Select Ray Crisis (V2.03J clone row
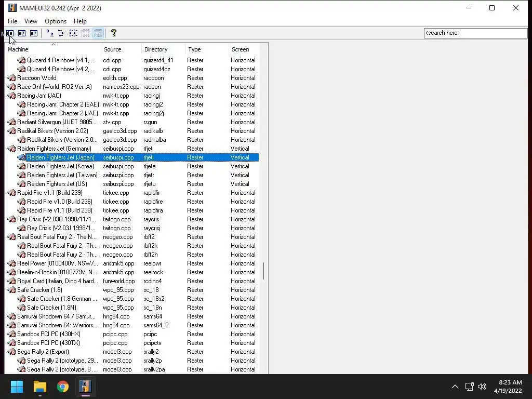The width and height of the screenshot is (532, 399). click(132, 228)
